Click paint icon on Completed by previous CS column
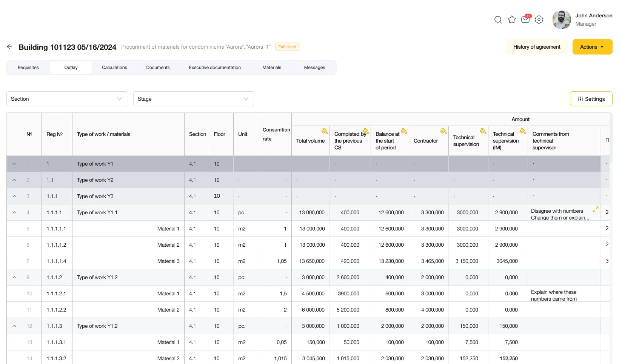619x364 pixels. tap(365, 131)
